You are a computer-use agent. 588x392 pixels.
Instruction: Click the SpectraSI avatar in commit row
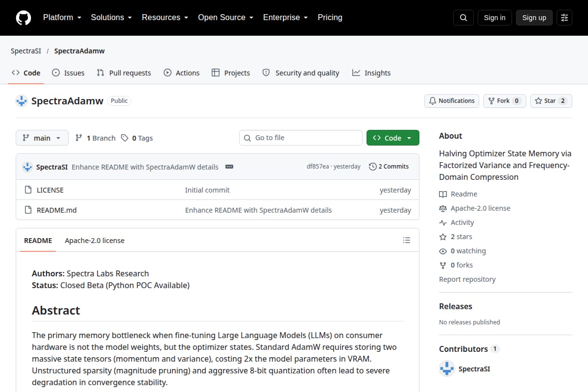coord(27,167)
